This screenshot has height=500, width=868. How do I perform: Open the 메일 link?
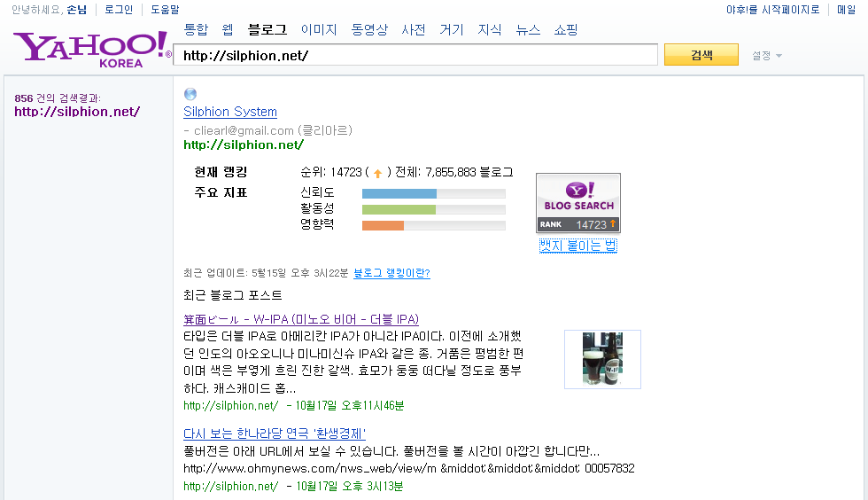click(x=847, y=10)
